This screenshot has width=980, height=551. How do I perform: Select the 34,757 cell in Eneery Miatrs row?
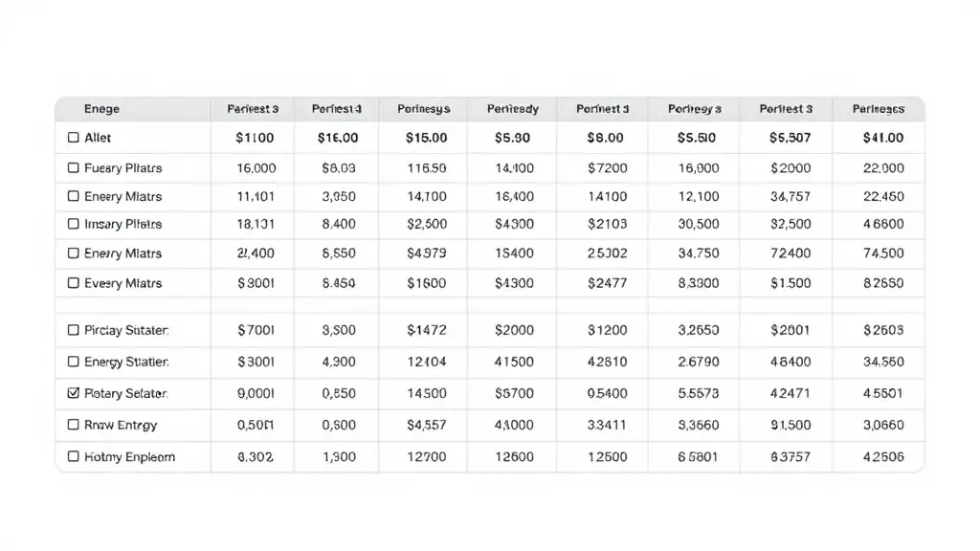pos(790,196)
